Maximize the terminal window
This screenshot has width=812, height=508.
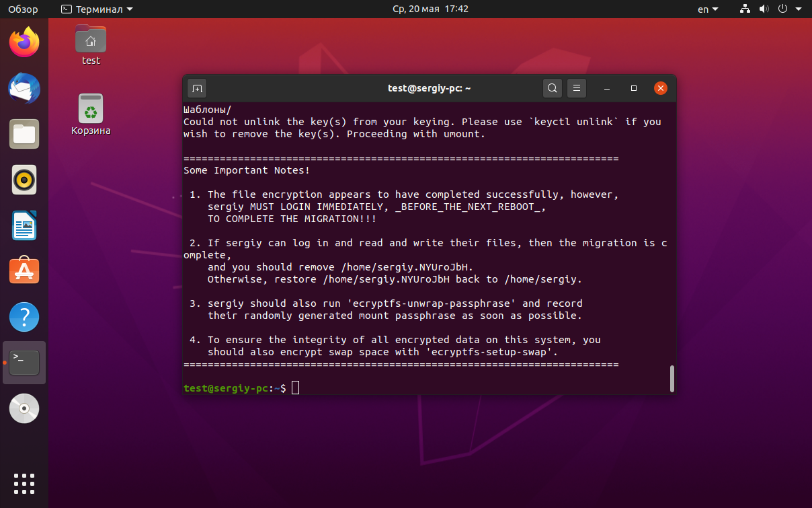tap(634, 88)
